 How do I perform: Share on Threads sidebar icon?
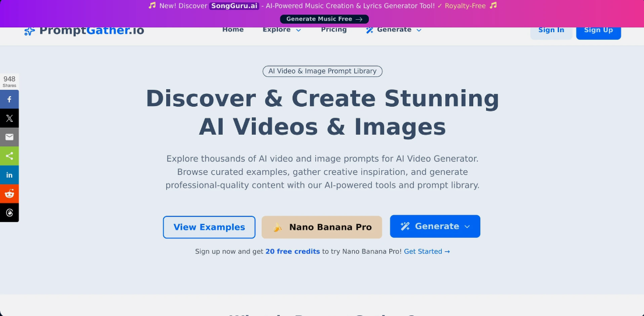[x=9, y=213]
